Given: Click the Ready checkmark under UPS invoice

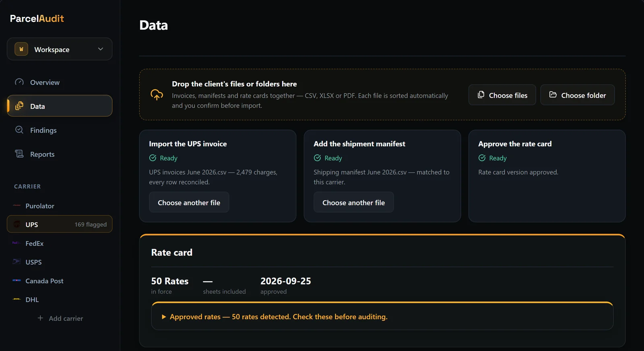Looking at the screenshot, I should [x=153, y=158].
